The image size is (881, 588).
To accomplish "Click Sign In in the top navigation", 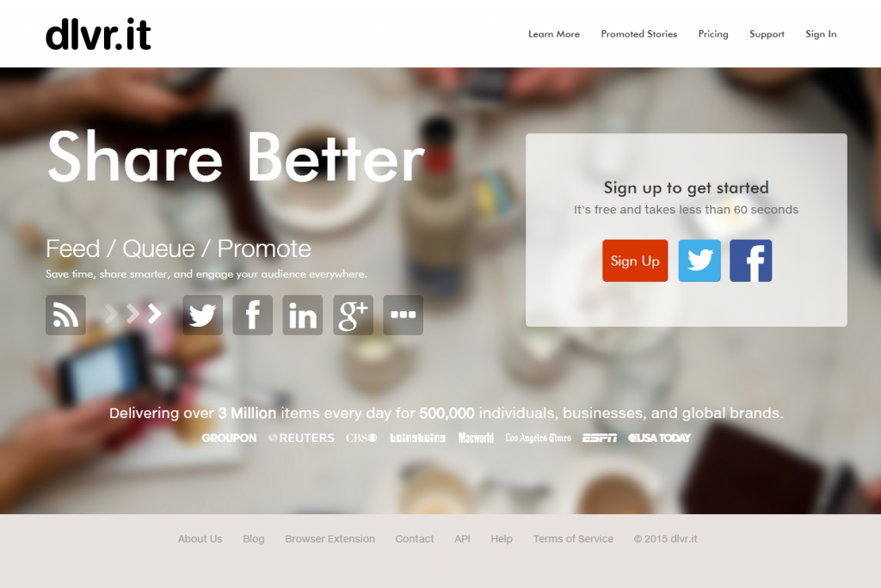I will [821, 34].
